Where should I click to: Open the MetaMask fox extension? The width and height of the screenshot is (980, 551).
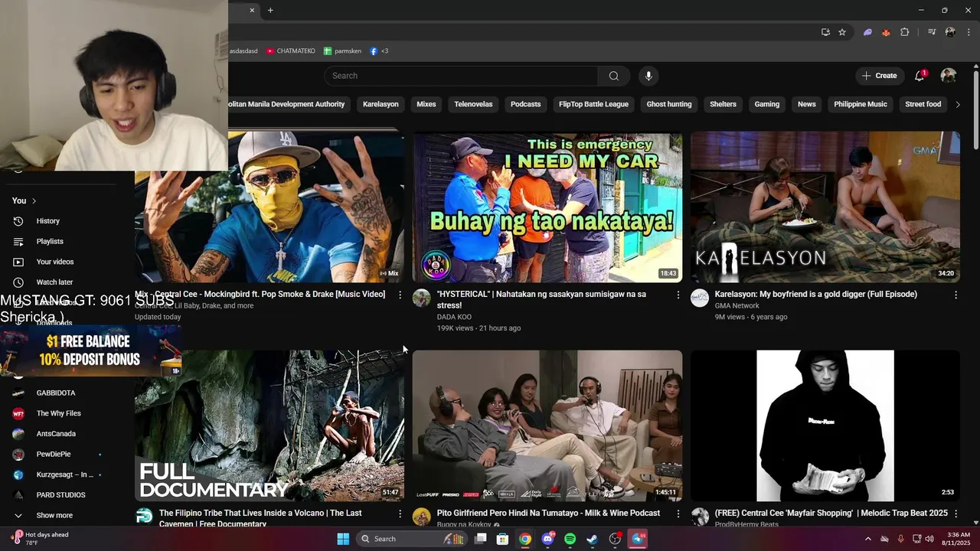click(x=886, y=32)
